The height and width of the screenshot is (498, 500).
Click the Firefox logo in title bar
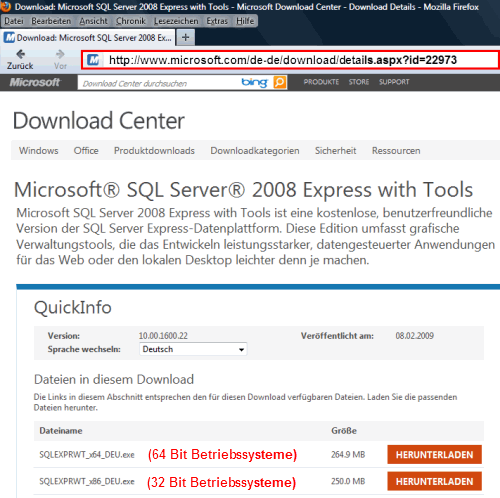[x=6, y=6]
